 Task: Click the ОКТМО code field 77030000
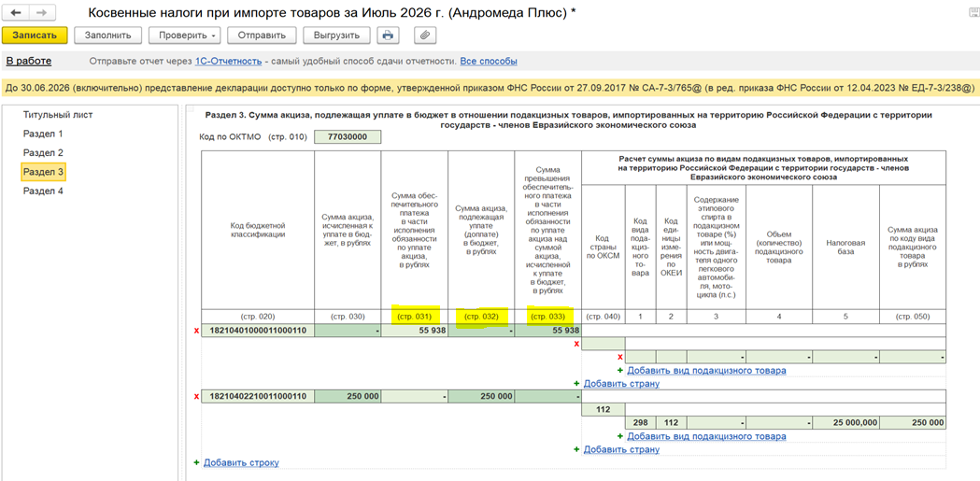pyautogui.click(x=348, y=137)
